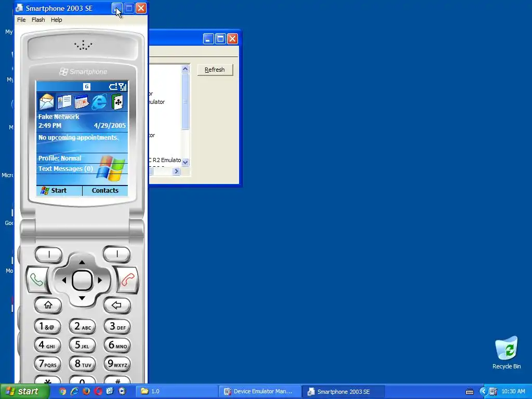Select the Fake Network operator text

[59, 117]
